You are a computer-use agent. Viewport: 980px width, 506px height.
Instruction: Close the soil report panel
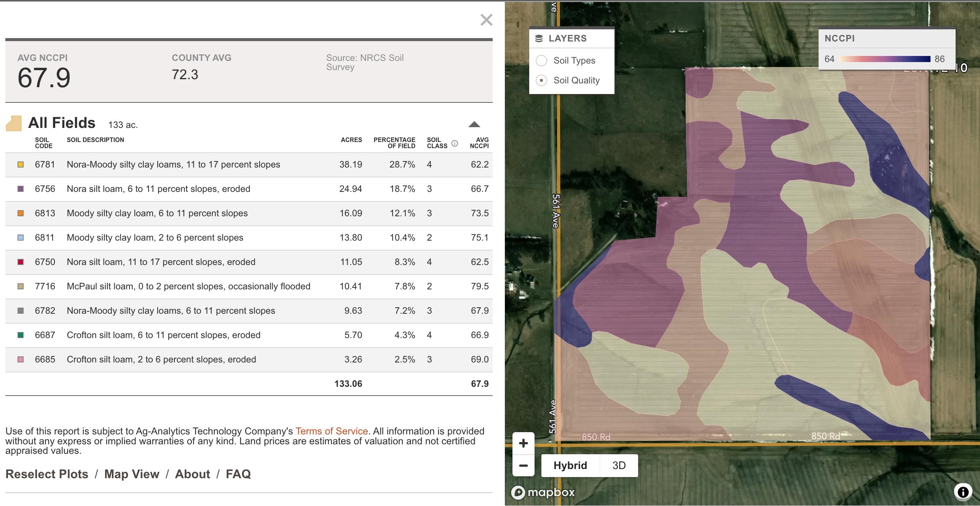click(x=486, y=20)
